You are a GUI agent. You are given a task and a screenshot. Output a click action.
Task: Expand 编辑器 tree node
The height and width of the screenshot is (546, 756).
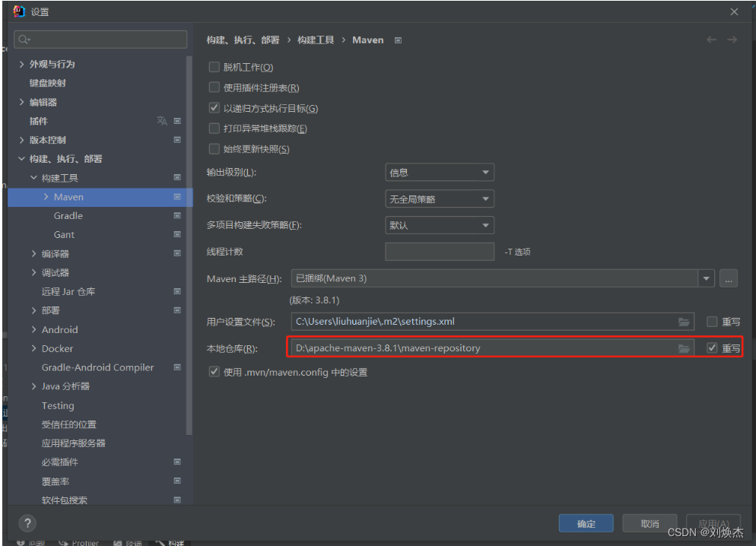tap(22, 102)
